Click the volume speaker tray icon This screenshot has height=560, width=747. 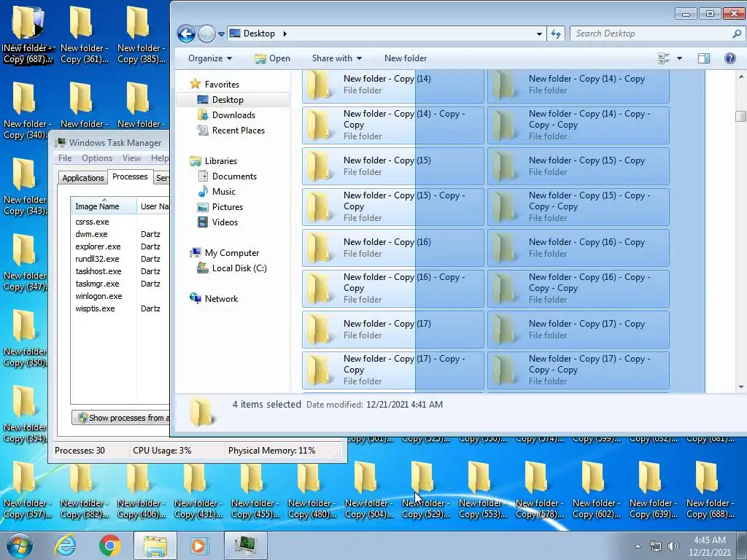click(673, 546)
